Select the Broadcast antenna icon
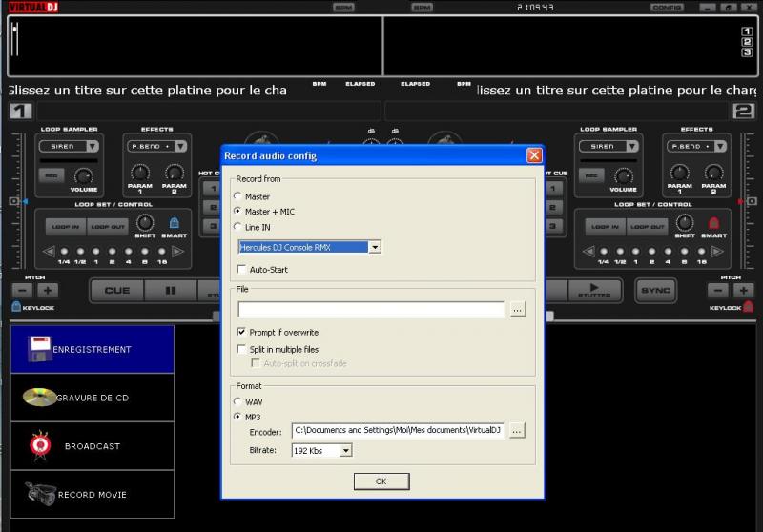The image size is (763, 532). click(x=38, y=445)
